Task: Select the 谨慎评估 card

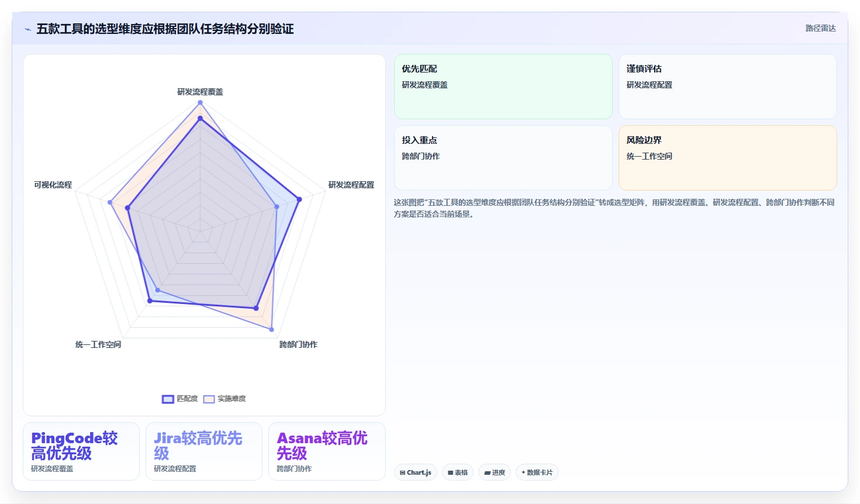Action: 728,87
